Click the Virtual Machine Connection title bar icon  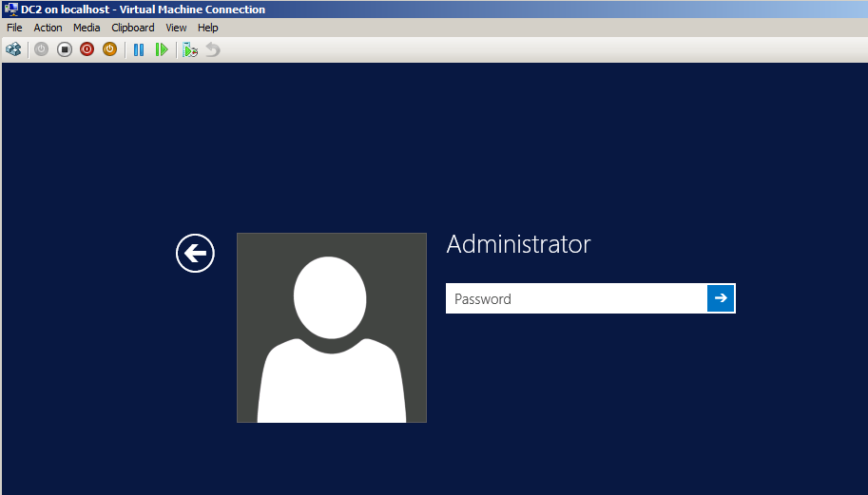(x=10, y=9)
